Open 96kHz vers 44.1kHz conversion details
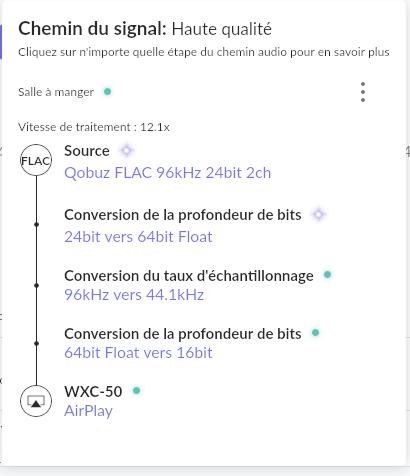The width and height of the screenshot is (410, 476). [x=134, y=295]
